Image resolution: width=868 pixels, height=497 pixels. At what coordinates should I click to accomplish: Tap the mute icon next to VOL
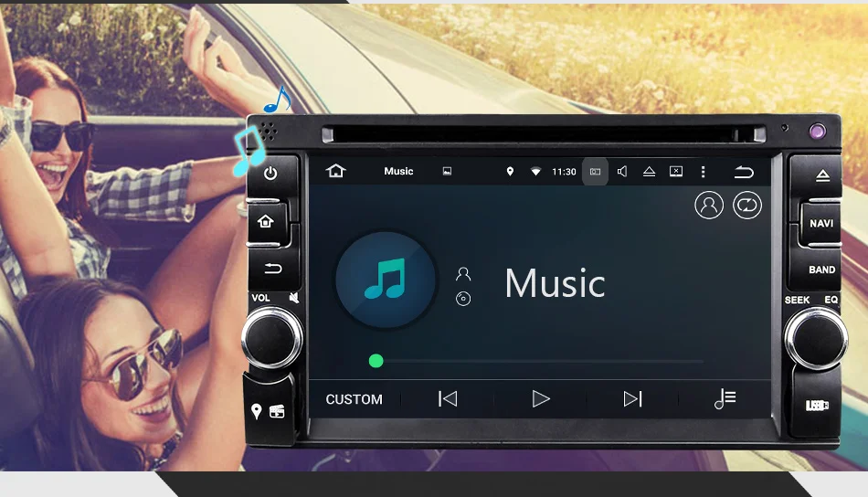[x=294, y=298]
